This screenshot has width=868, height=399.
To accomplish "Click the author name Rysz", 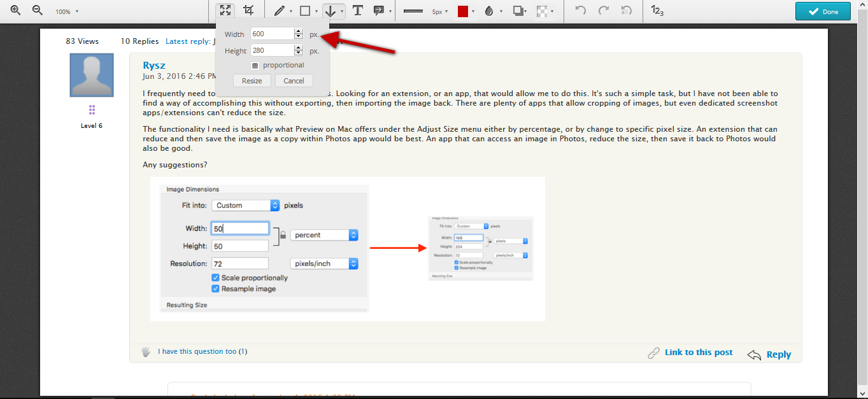I will (x=154, y=66).
